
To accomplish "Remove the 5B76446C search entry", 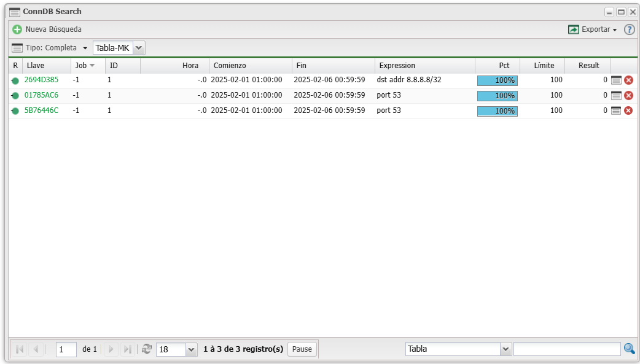I will point(628,110).
